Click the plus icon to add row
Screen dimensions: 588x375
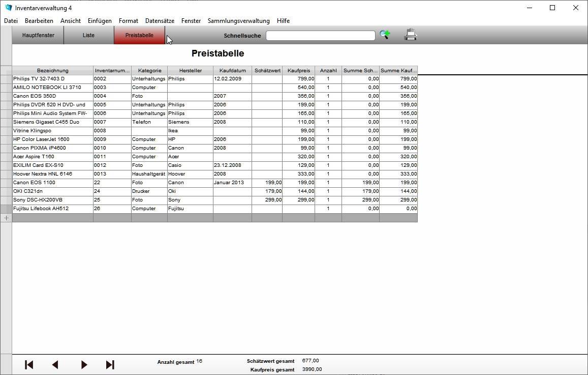point(6,218)
